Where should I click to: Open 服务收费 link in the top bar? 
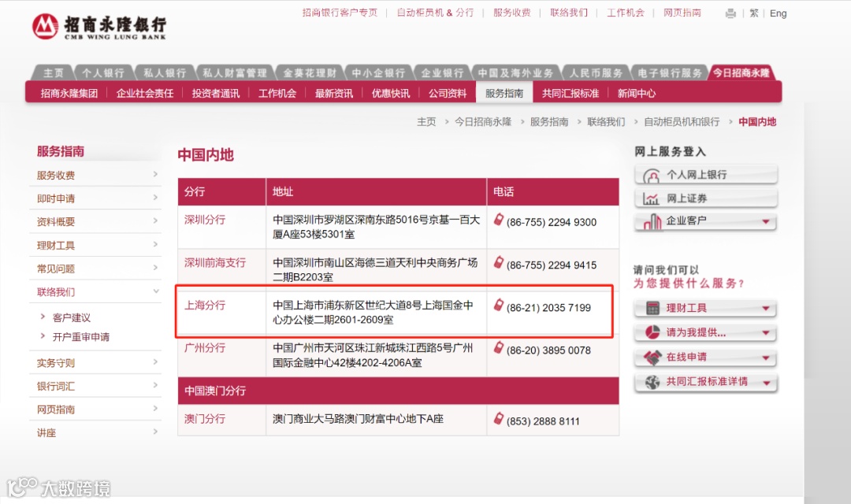[x=512, y=13]
